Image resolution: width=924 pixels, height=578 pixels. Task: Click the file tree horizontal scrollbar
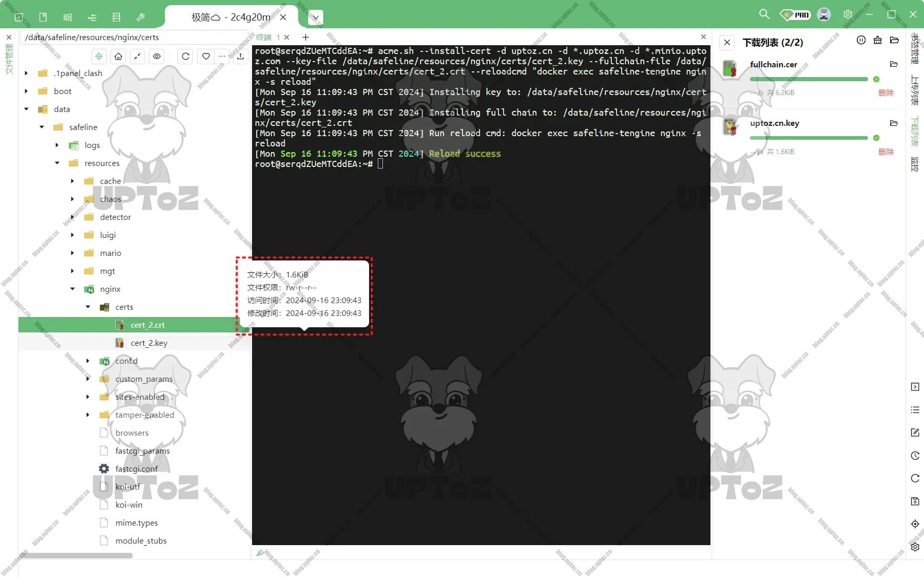[76, 555]
